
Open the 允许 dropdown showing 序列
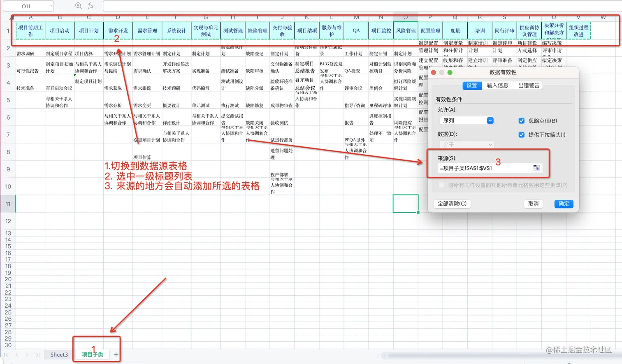coord(466,121)
